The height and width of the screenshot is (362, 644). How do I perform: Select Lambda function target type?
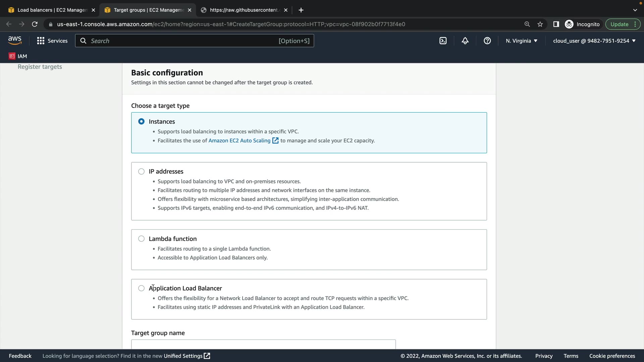coord(142,239)
